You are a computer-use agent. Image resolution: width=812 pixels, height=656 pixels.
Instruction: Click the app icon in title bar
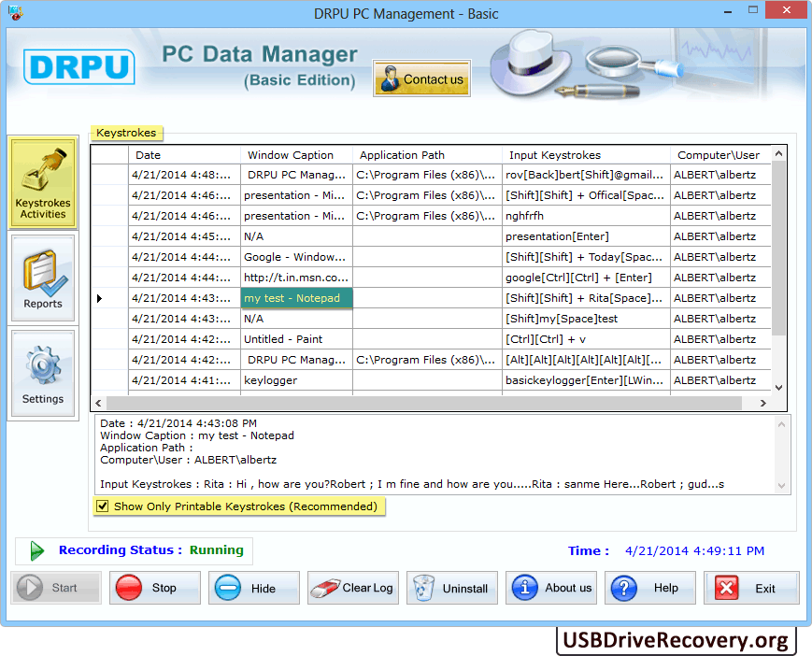pyautogui.click(x=15, y=12)
